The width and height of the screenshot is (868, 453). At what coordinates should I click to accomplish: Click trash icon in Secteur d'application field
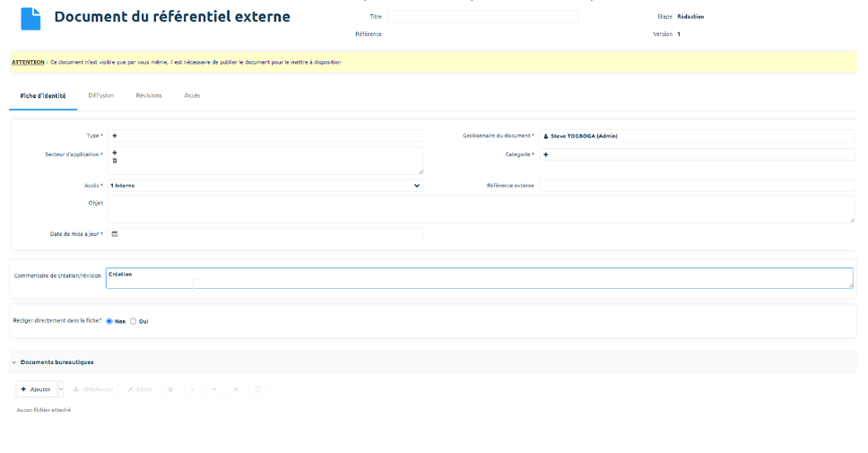[115, 161]
